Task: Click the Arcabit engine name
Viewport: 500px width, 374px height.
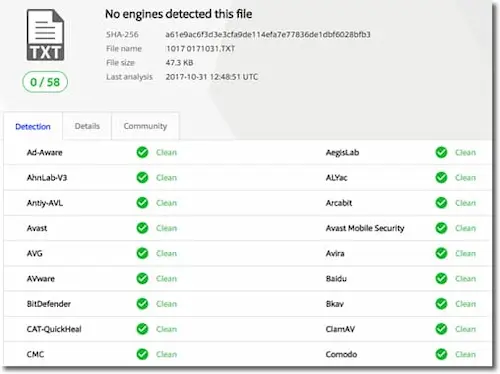Action: [x=339, y=203]
